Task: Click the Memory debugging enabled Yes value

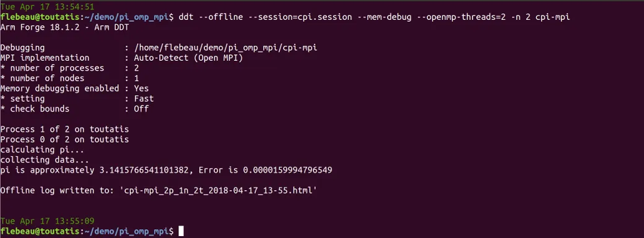Action: [141, 89]
